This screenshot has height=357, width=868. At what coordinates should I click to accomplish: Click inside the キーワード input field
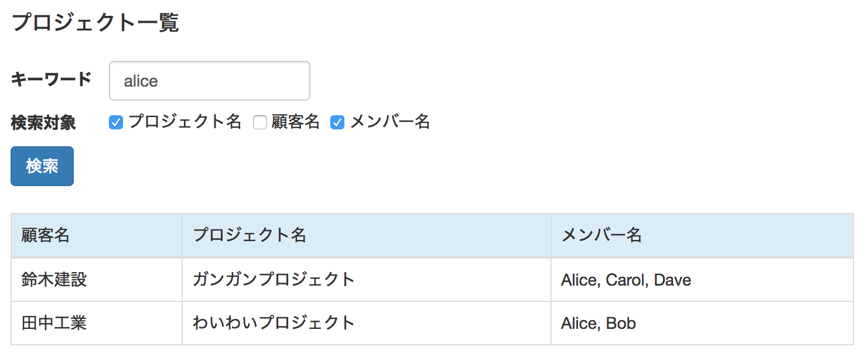coord(209,81)
